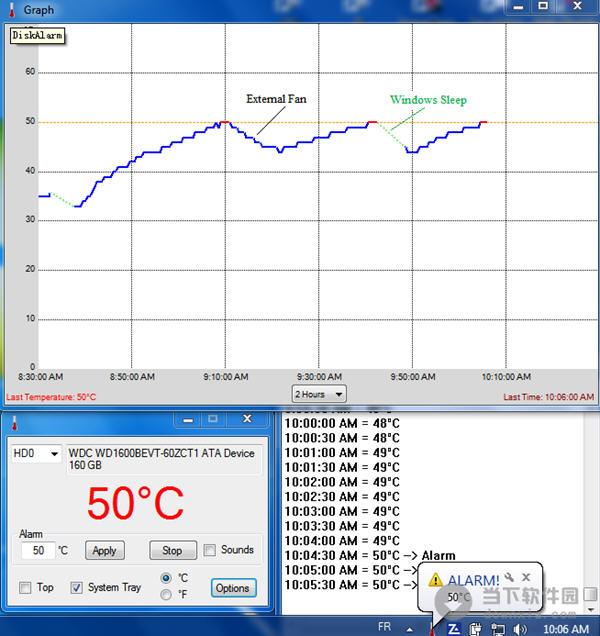Viewport: 600px width, 636px height.
Task: Click the log entry '10:01:30 AM = 49°C'
Action: 342,467
